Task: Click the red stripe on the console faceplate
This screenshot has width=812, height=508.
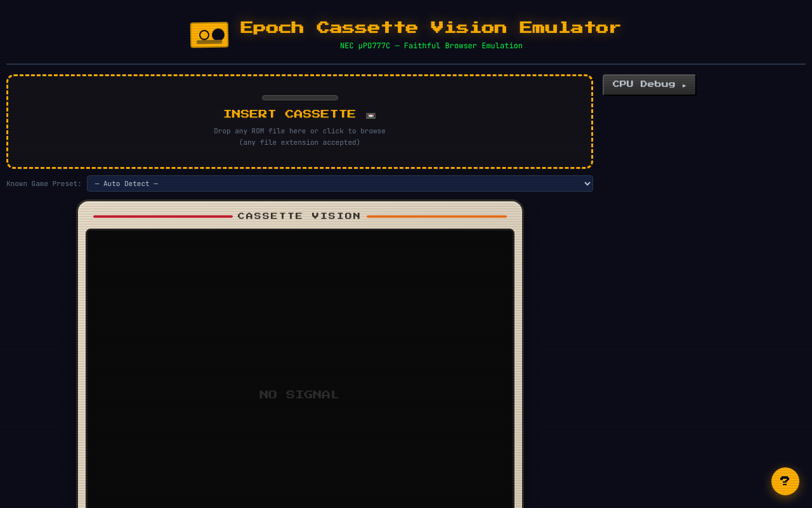Action: coord(162,216)
